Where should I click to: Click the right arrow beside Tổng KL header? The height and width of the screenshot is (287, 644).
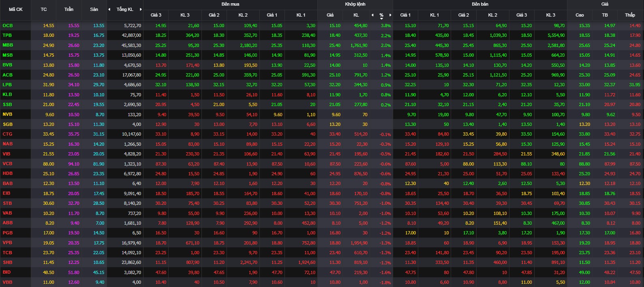click(141, 9)
